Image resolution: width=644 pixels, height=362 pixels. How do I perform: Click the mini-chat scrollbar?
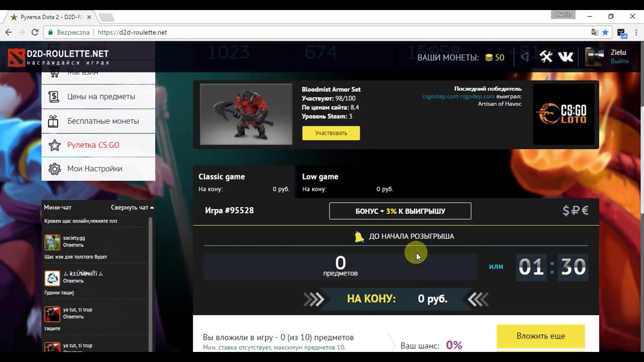pos(150,284)
